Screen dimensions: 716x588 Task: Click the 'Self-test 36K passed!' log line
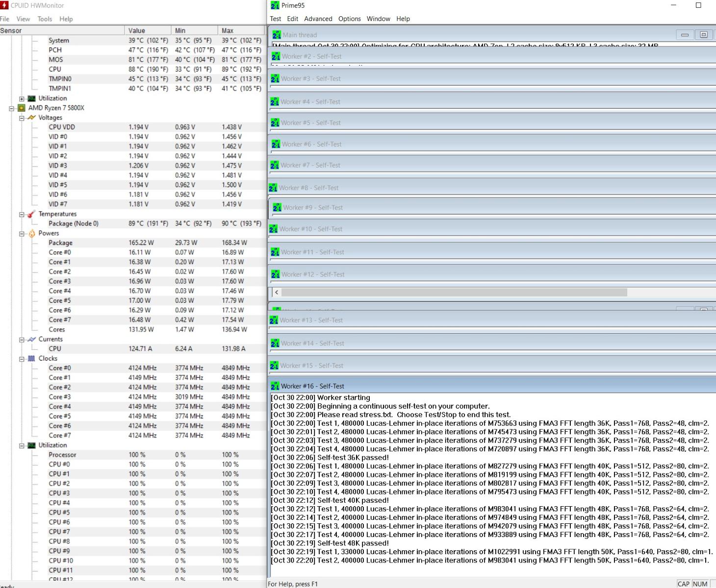[x=330, y=458]
